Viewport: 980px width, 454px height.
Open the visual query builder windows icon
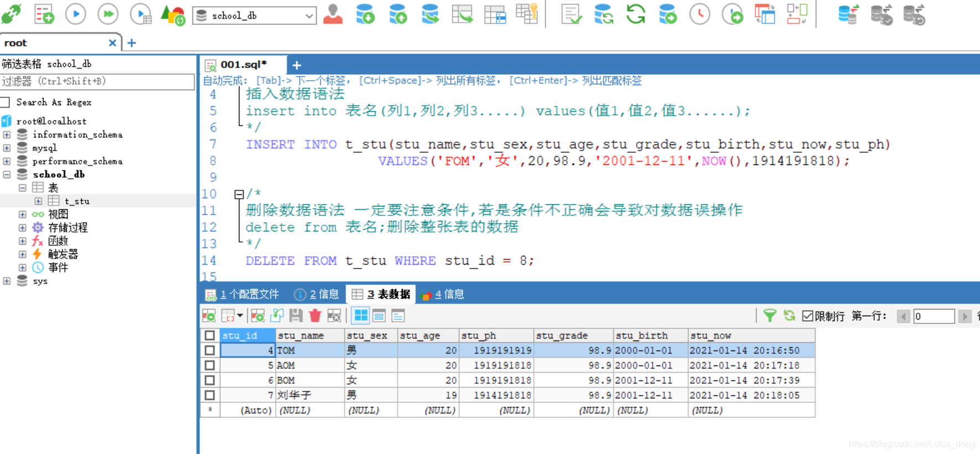[x=765, y=14]
